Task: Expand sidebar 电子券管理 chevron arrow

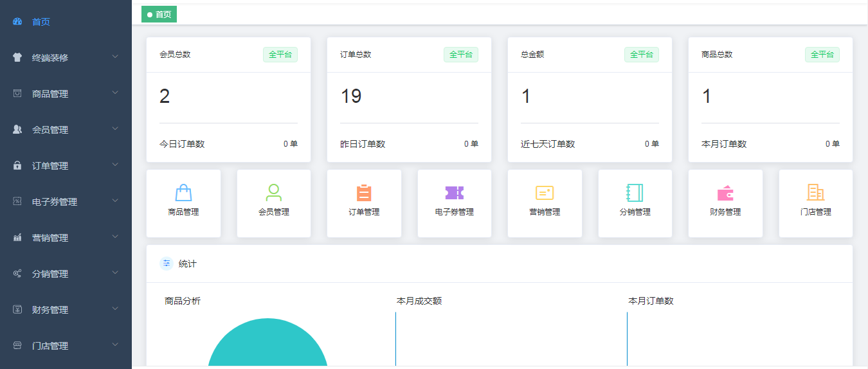Action: [x=115, y=201]
